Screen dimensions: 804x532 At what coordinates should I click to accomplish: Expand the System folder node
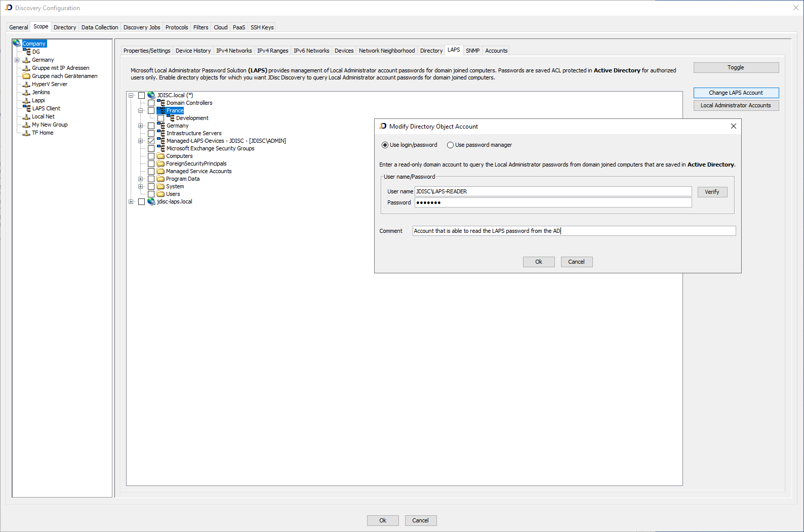click(141, 186)
